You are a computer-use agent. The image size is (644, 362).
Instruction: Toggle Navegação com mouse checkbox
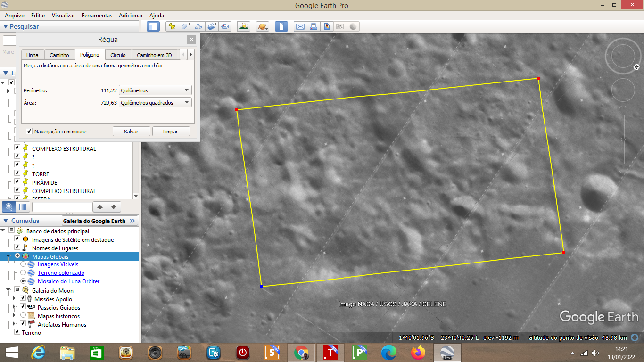(x=29, y=132)
